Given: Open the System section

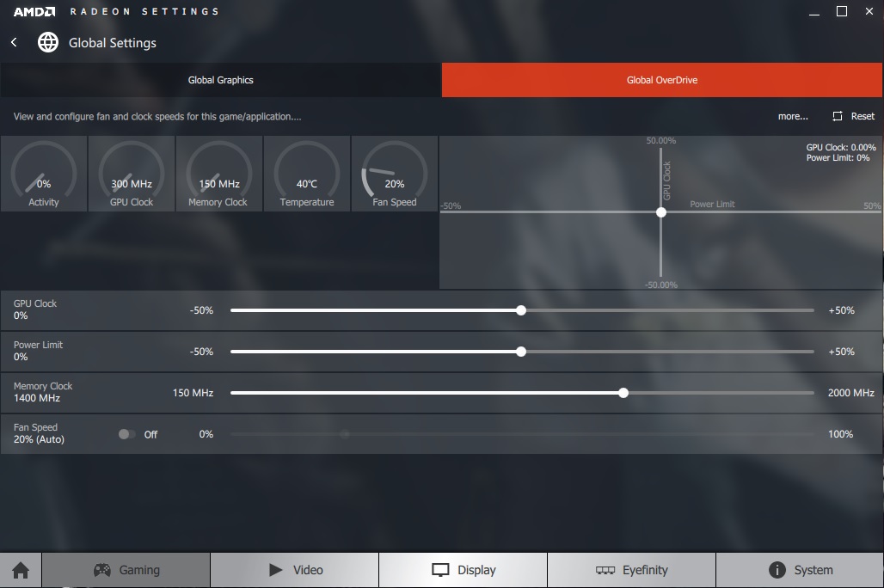Looking at the screenshot, I should 800,570.
